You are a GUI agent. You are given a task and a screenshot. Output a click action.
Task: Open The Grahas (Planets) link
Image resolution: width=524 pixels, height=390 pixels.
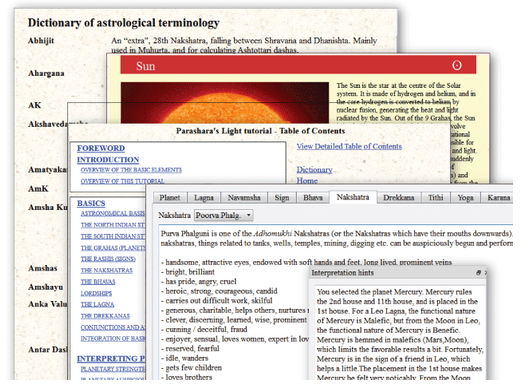click(x=113, y=248)
